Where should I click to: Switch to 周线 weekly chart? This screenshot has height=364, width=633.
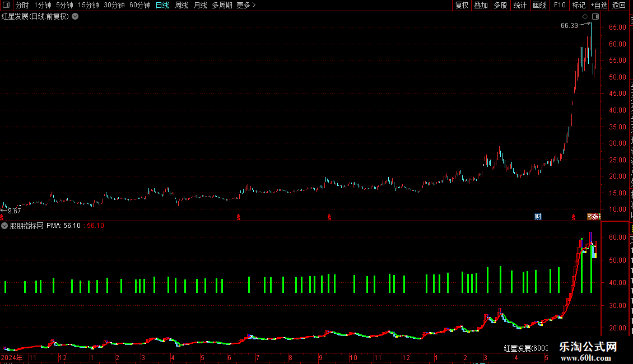(181, 5)
